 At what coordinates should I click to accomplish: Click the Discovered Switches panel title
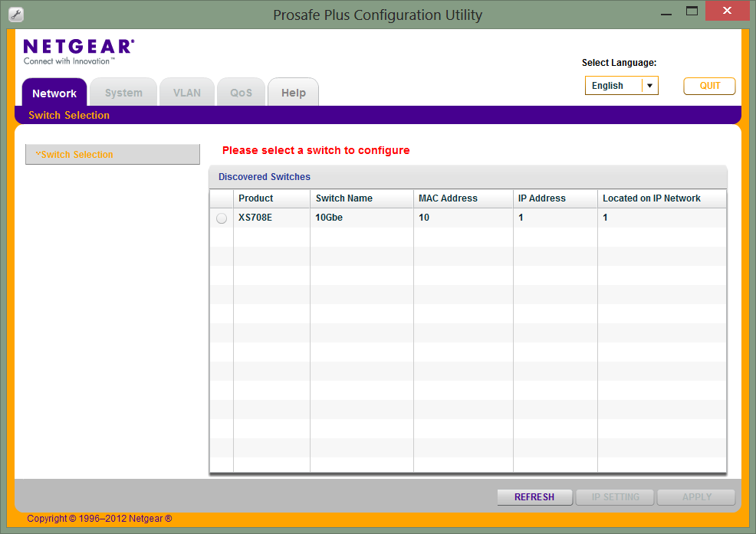click(x=265, y=177)
